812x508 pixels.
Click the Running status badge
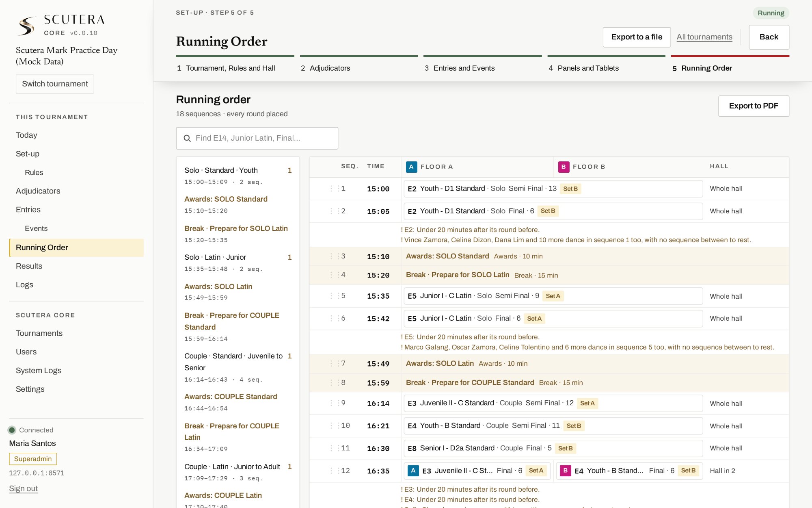point(771,13)
